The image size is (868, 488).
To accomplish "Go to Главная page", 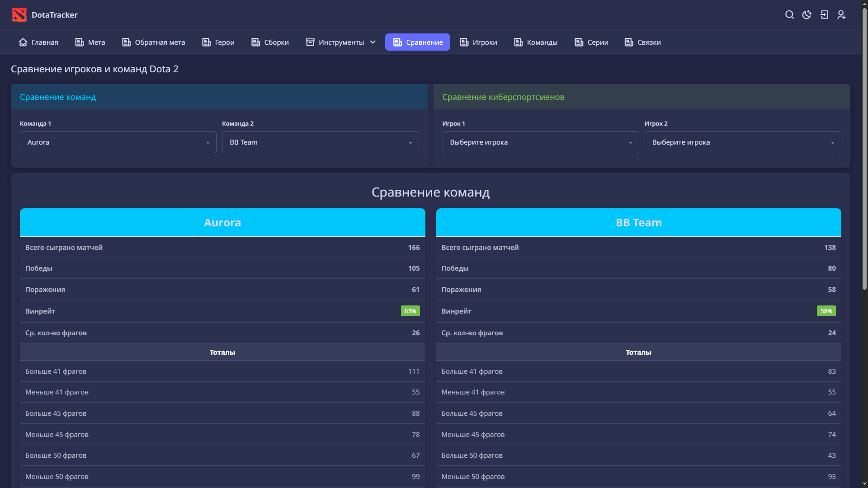I will [x=38, y=42].
